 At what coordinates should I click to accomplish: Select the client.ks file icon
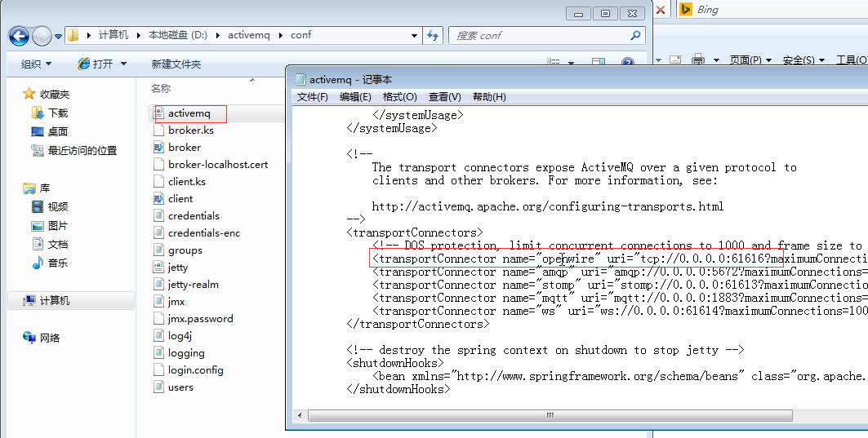click(x=159, y=182)
